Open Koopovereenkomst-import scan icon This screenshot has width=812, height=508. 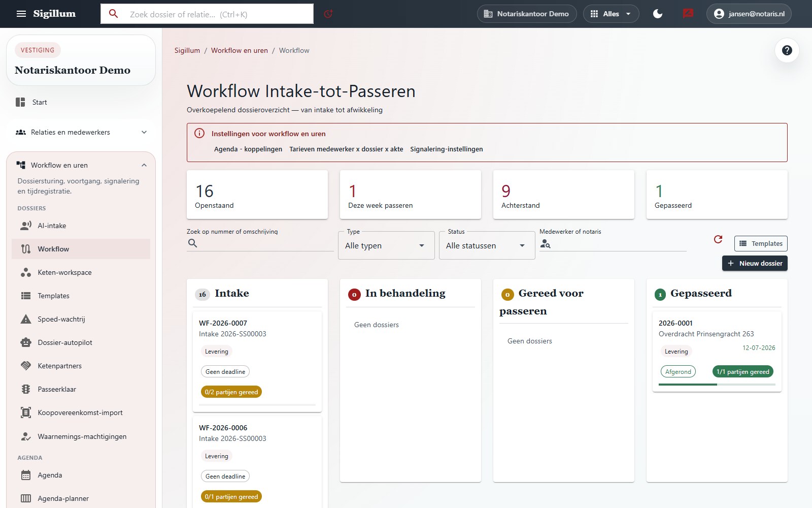click(26, 412)
